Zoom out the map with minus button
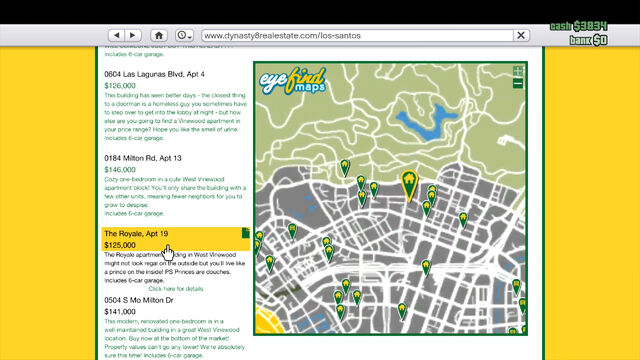The height and width of the screenshot is (360, 640). click(518, 84)
